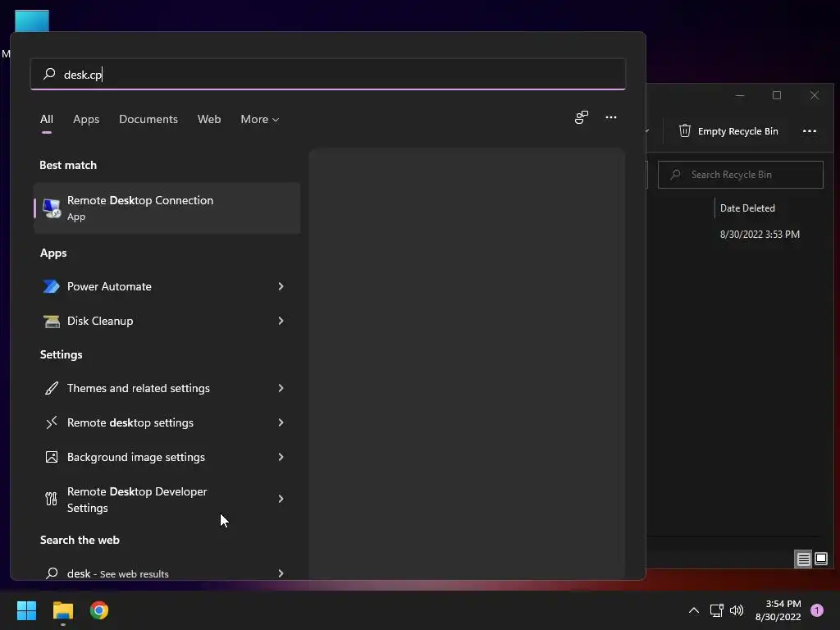Switch Recycle Bin to details view
Screen dimensions: 840x630
(x=803, y=559)
